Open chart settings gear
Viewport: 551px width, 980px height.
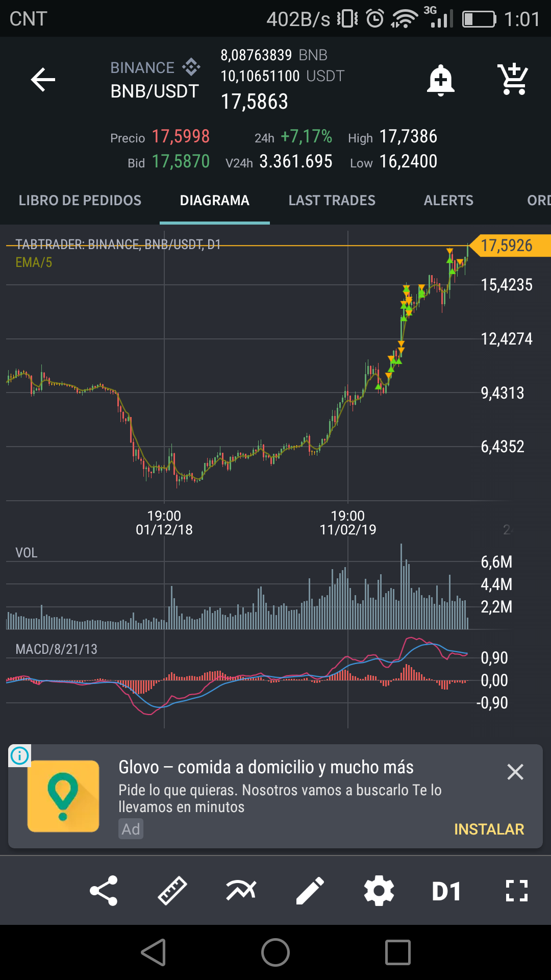coord(379,891)
